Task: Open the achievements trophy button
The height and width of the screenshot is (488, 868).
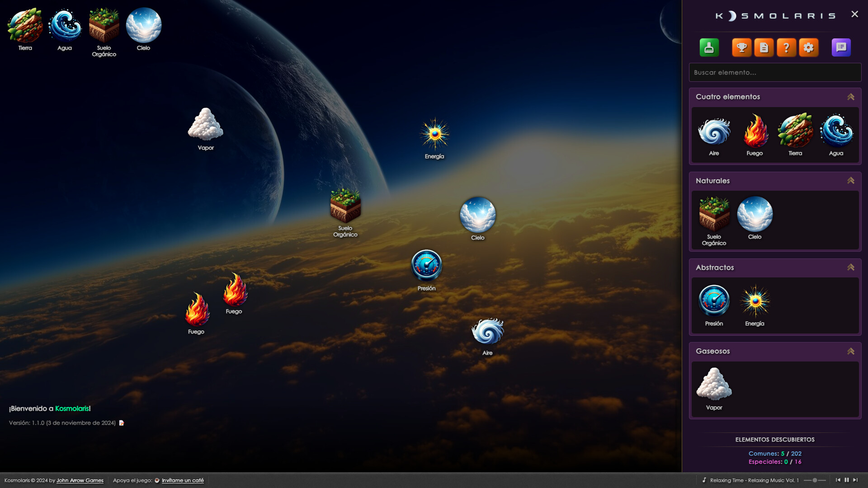Action: pyautogui.click(x=741, y=47)
